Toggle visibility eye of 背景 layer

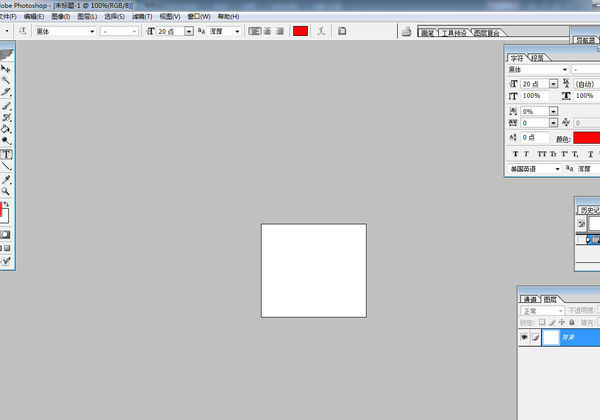[523, 339]
